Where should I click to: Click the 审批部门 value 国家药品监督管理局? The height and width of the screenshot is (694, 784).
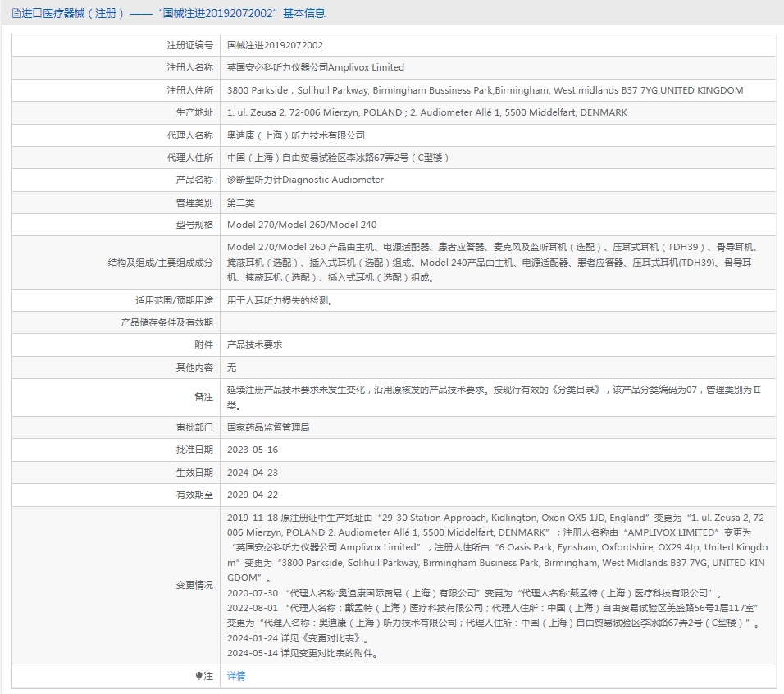(x=268, y=427)
